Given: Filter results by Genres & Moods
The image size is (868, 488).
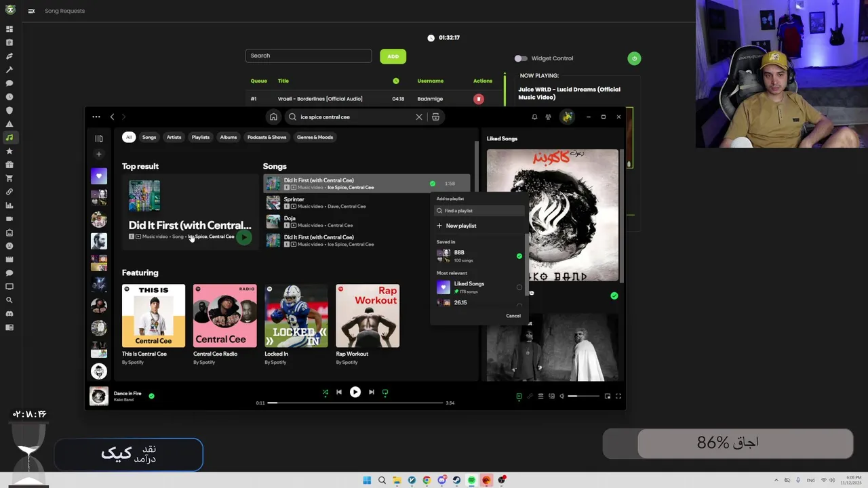Looking at the screenshot, I should [315, 137].
